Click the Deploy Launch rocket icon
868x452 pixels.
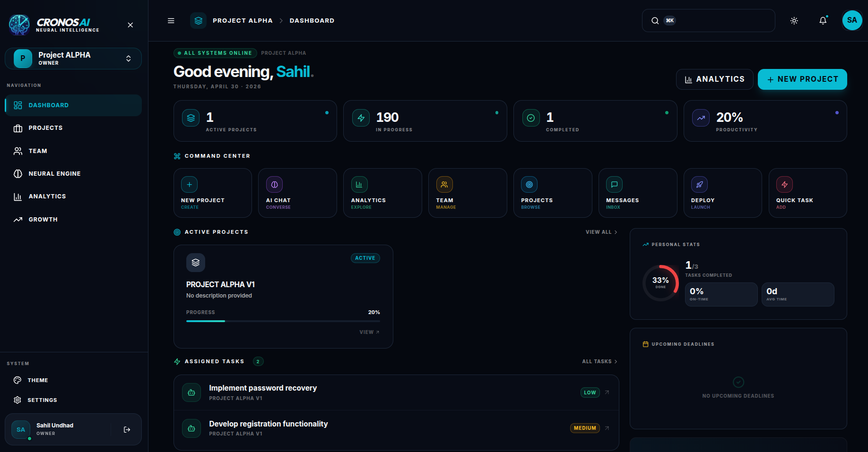click(x=700, y=185)
